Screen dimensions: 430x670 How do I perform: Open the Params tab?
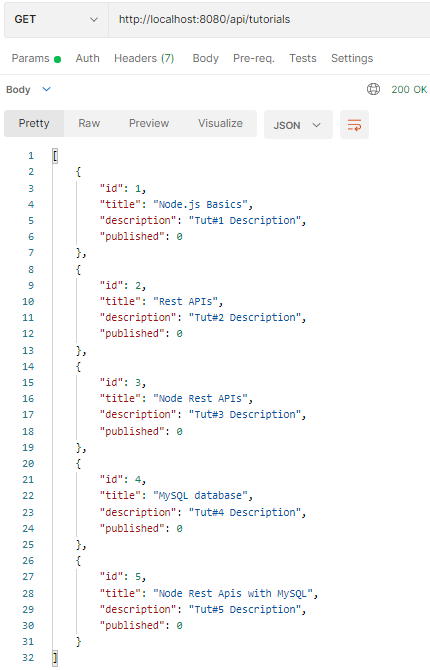tap(36, 59)
